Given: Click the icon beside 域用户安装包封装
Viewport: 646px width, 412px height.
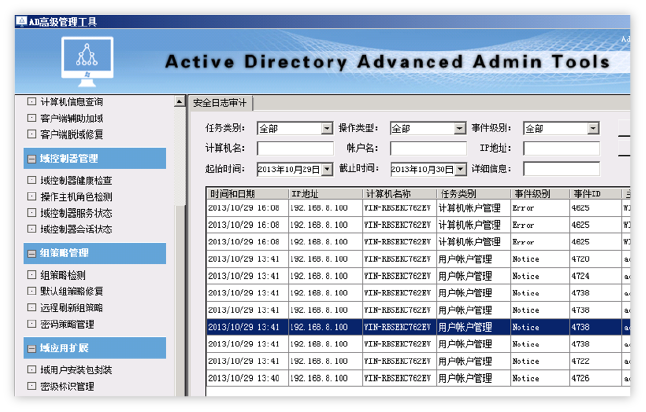Looking at the screenshot, I should coord(31,370).
